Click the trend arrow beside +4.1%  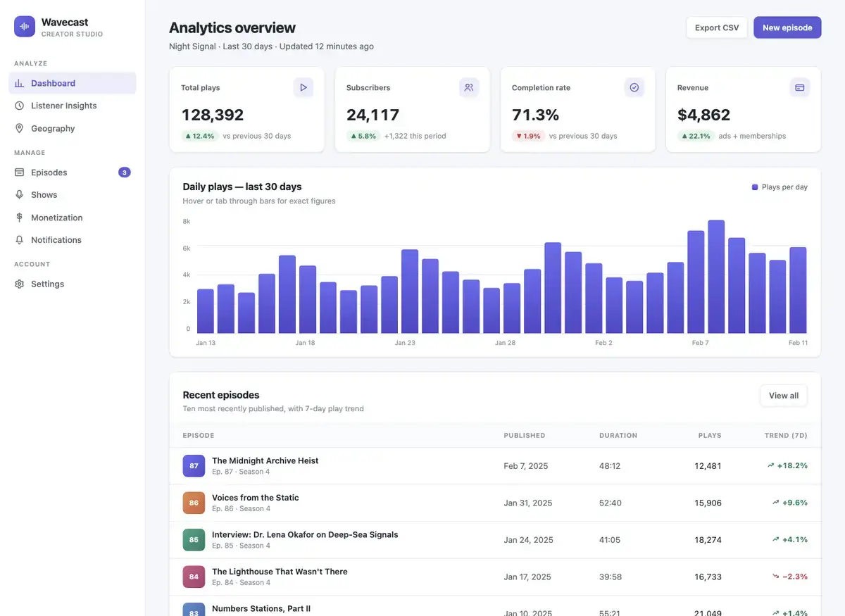[x=775, y=539]
